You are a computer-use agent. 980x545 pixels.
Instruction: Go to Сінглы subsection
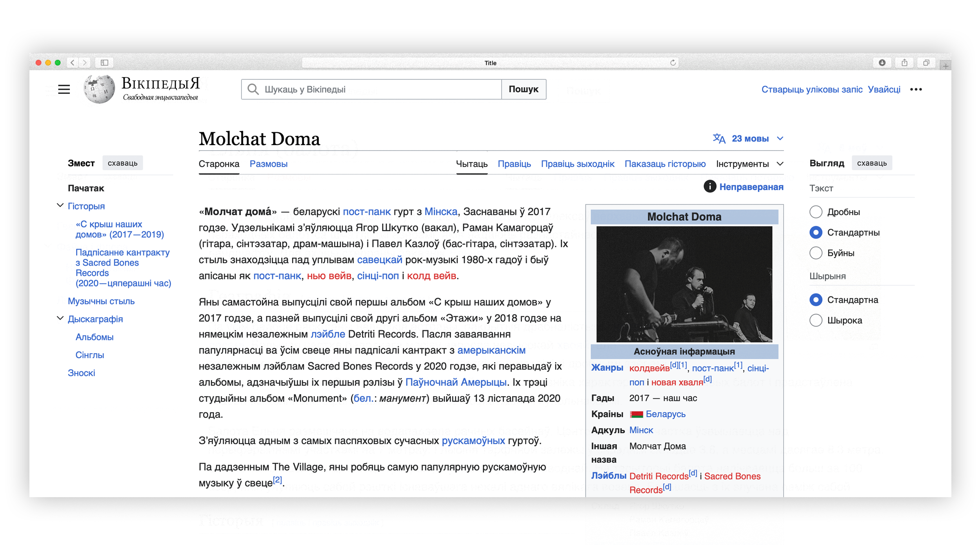90,355
